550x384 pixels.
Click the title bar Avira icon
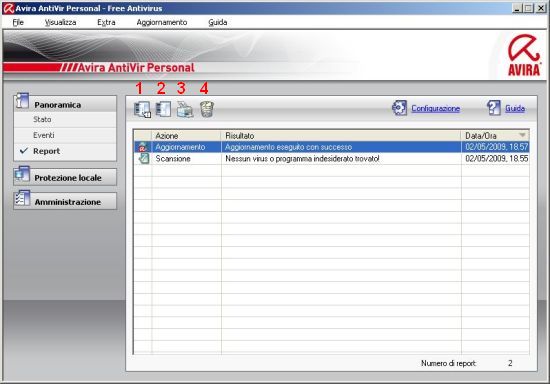click(x=8, y=8)
